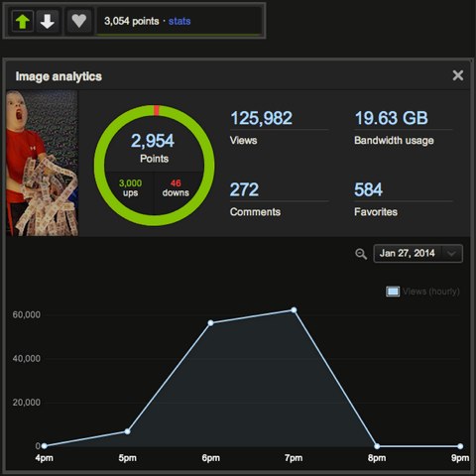Click the red downvote segment of ring
Image resolution: width=476 pixels, height=476 pixels.
[x=157, y=110]
